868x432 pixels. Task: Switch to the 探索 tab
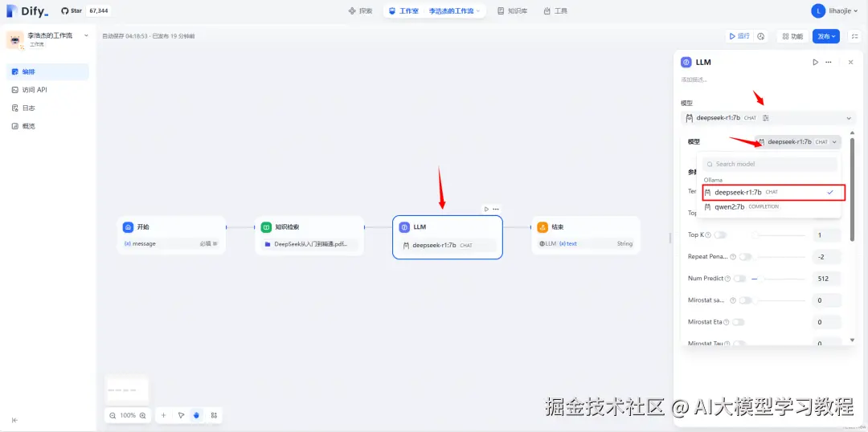tap(360, 10)
